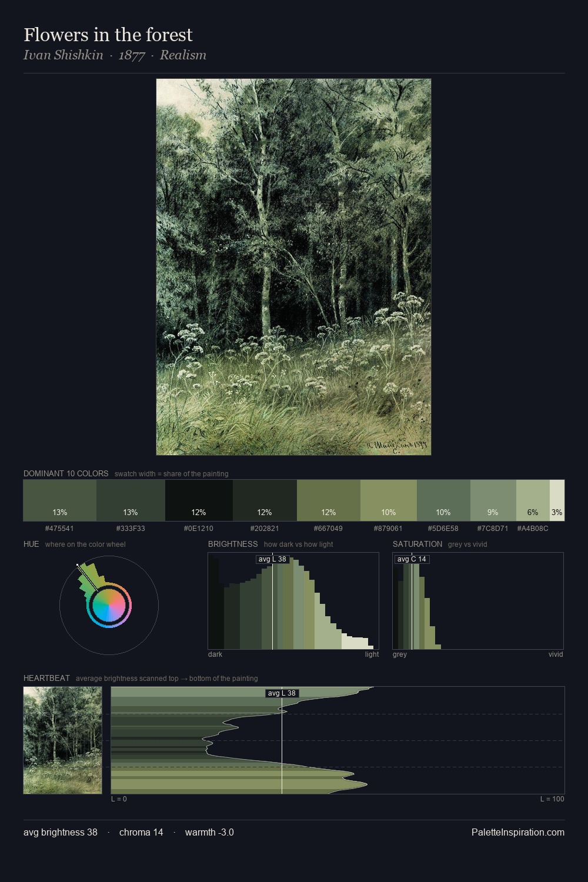
Task: Click the '#475541' hex code text
Action: [60, 529]
